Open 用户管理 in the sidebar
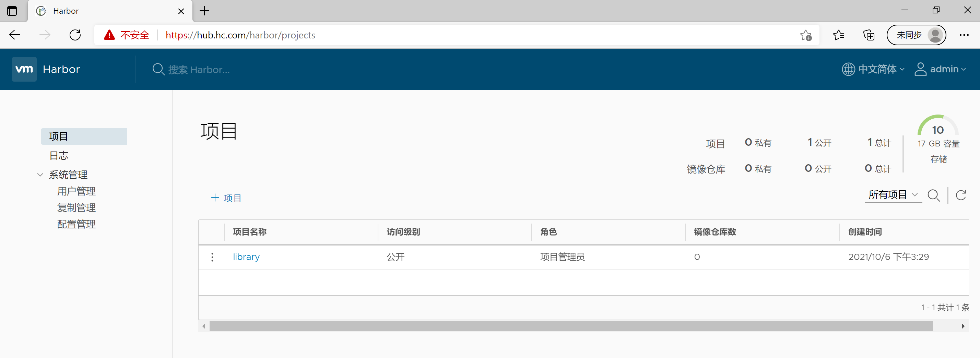This screenshot has width=980, height=358. [76, 191]
